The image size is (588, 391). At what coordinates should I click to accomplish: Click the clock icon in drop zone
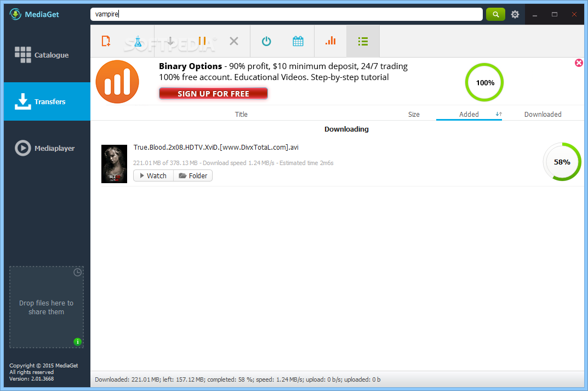(x=78, y=273)
